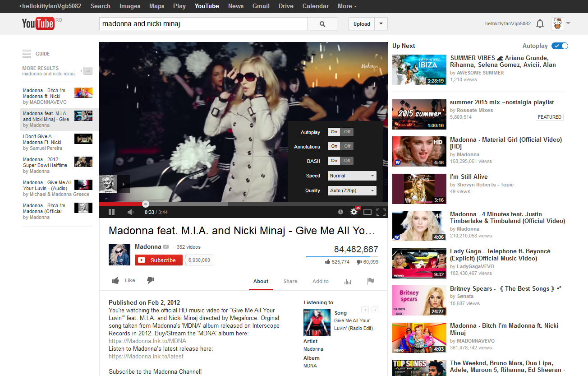
Task: Open the Madonna.lnk.to/latest link
Action: click(146, 357)
